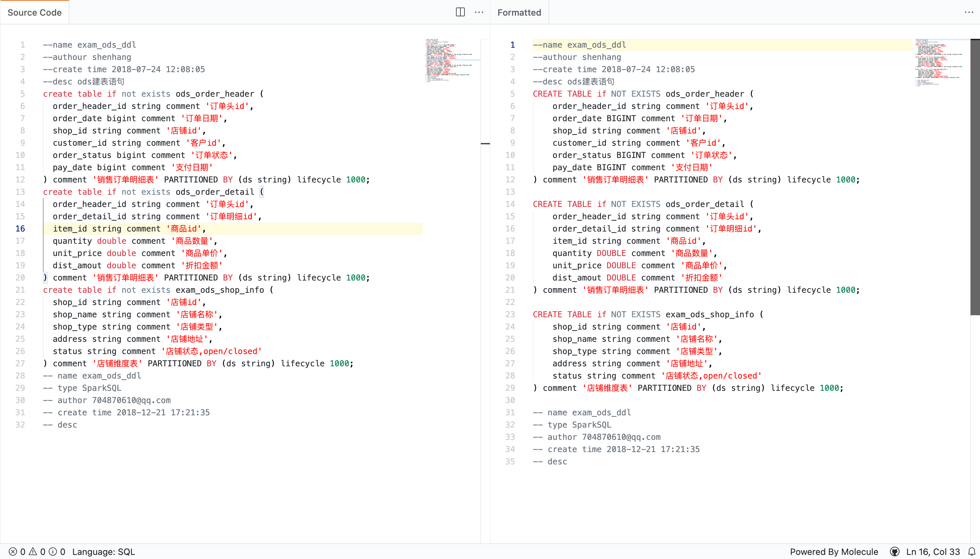Click Language: SQL in status bar
This screenshot has width=980, height=559.
click(103, 552)
